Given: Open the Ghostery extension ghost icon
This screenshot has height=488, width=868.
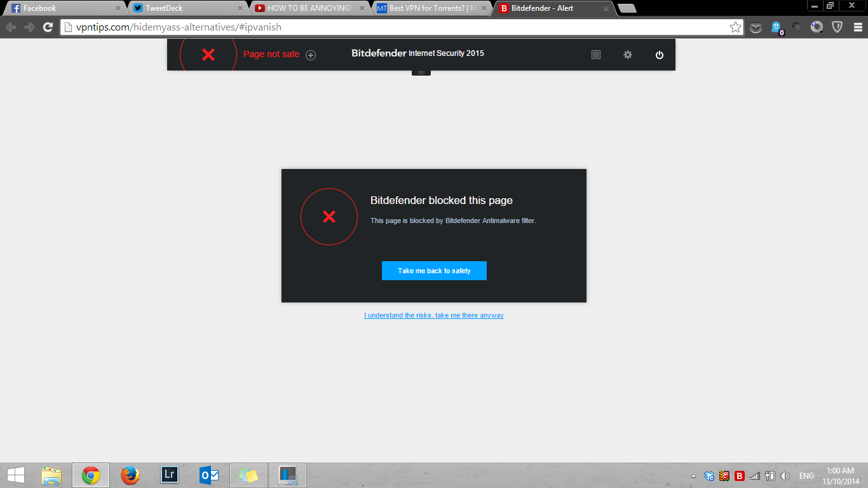Looking at the screenshot, I should tap(777, 27).
